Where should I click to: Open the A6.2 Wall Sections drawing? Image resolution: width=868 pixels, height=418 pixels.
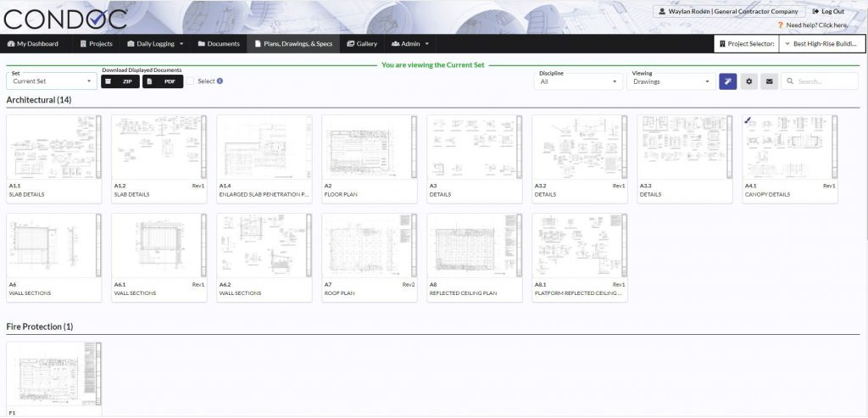point(264,258)
